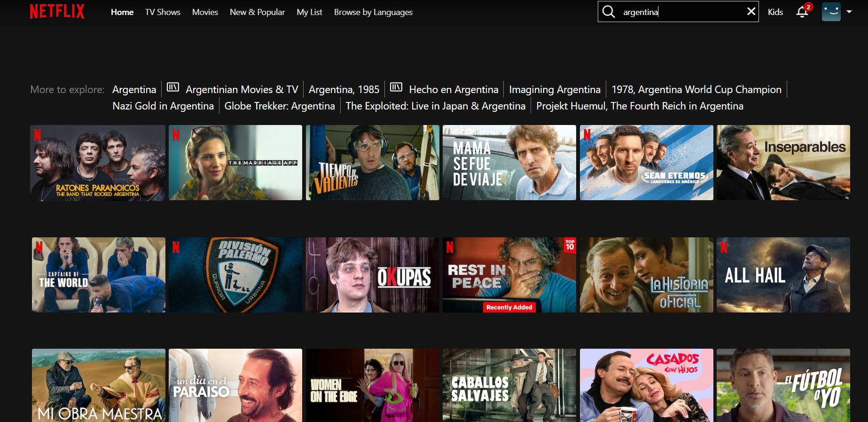Open the Rest in Peace title
This screenshot has width=868, height=422.
pos(509,275)
